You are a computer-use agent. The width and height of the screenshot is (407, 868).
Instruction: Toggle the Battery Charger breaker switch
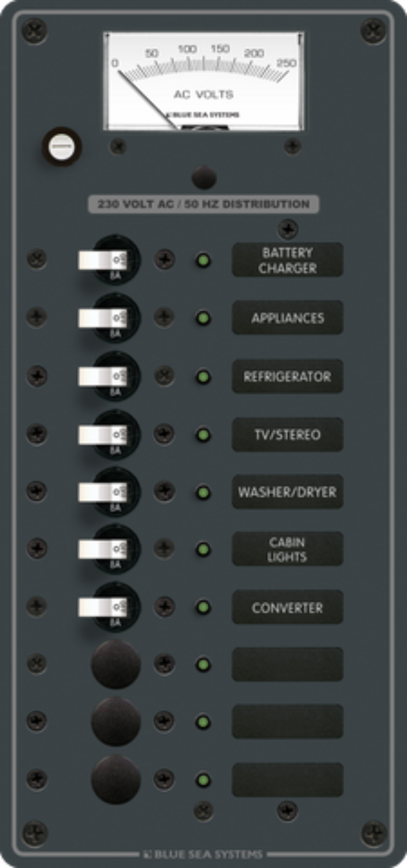coord(103,260)
